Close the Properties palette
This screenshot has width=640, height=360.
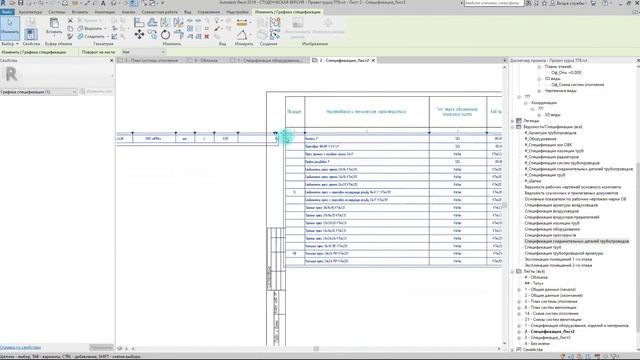111,60
